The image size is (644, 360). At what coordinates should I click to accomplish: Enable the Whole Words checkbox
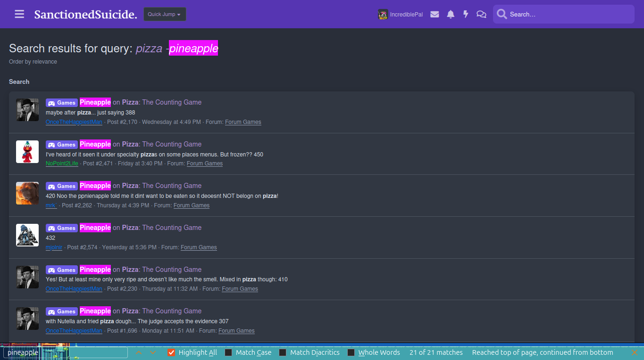tap(351, 352)
